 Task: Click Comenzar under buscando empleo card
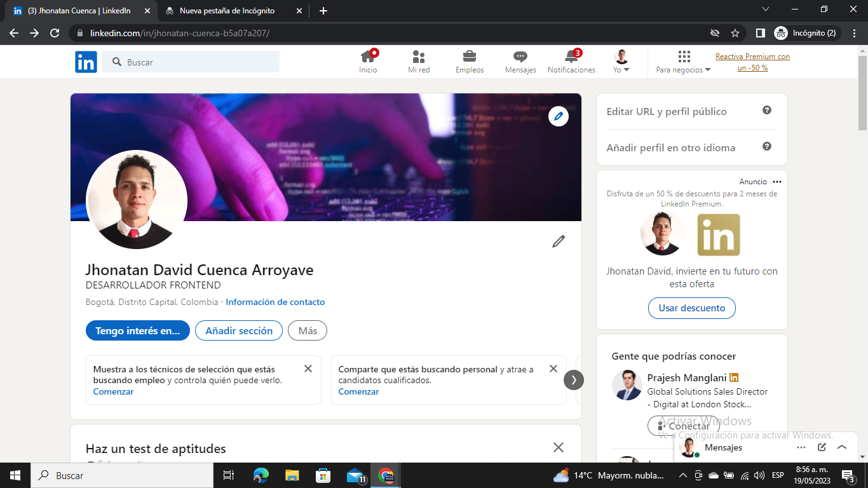pyautogui.click(x=113, y=391)
